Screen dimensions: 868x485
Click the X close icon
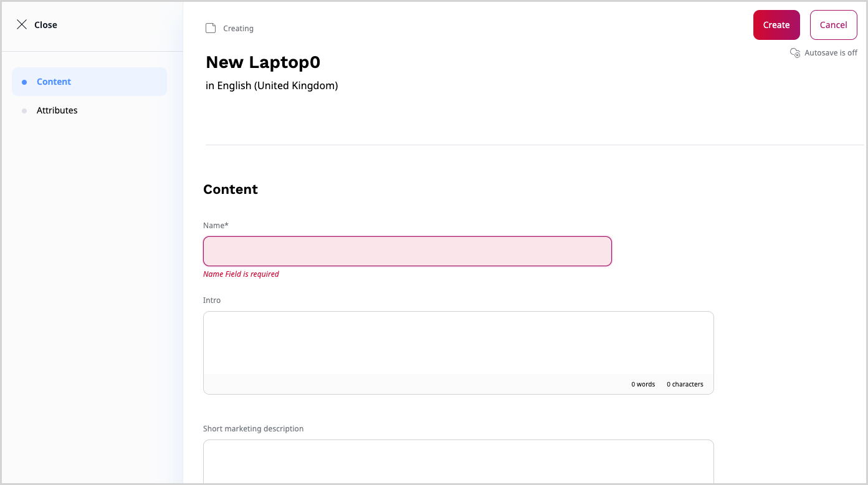(22, 25)
